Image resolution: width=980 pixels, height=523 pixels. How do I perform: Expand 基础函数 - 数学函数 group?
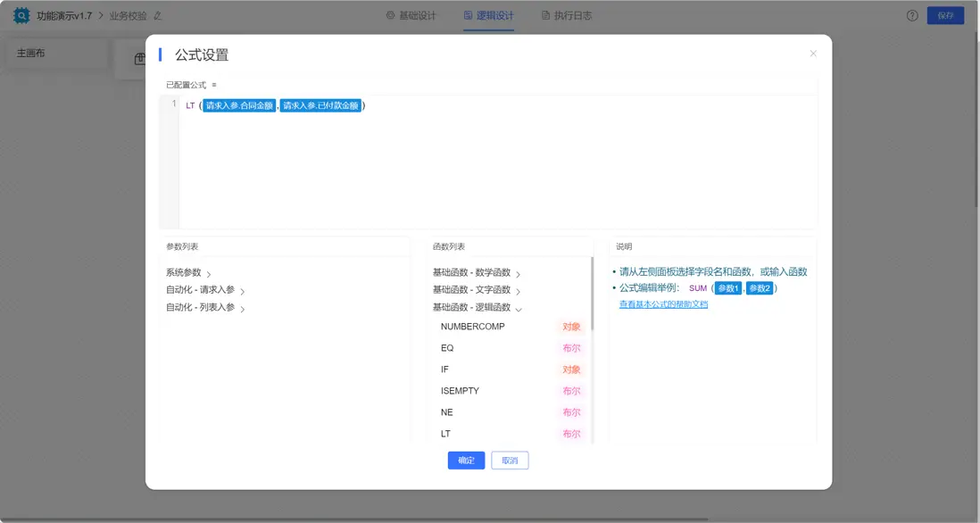tap(477, 272)
